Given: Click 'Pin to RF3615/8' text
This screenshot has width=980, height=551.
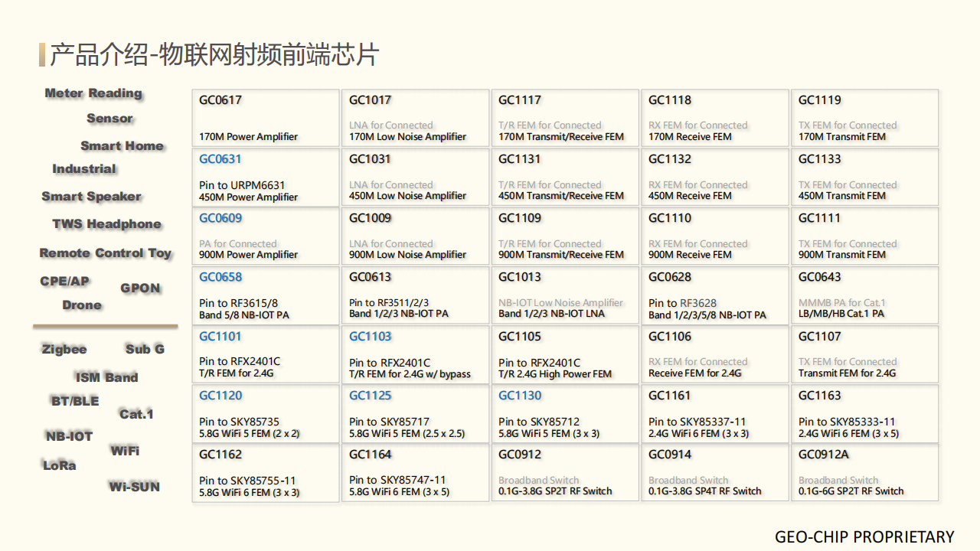Looking at the screenshot, I should click(x=239, y=303).
